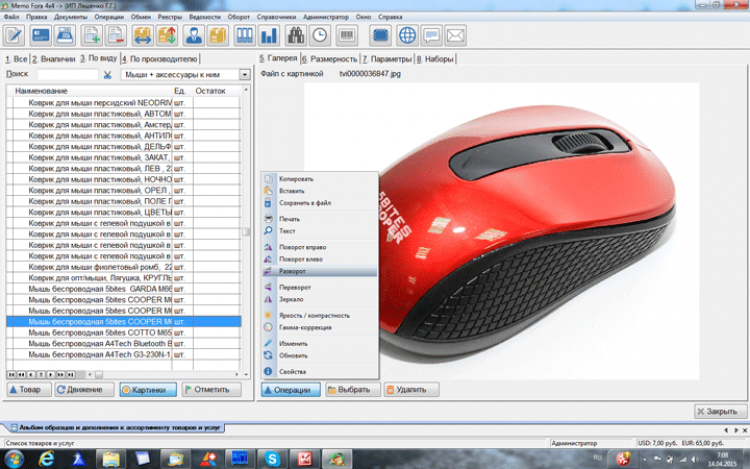Expand the 'Мыши + аксессуары к ним' dropdown

[x=244, y=74]
